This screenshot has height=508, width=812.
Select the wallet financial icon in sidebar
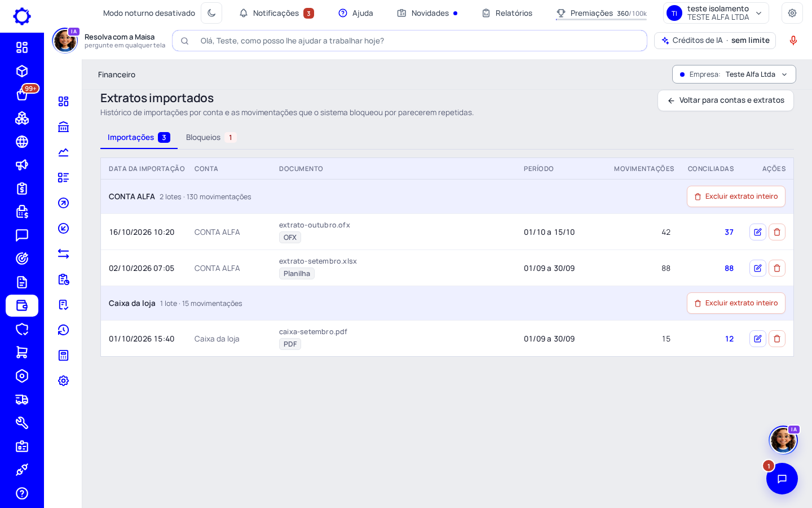22,305
